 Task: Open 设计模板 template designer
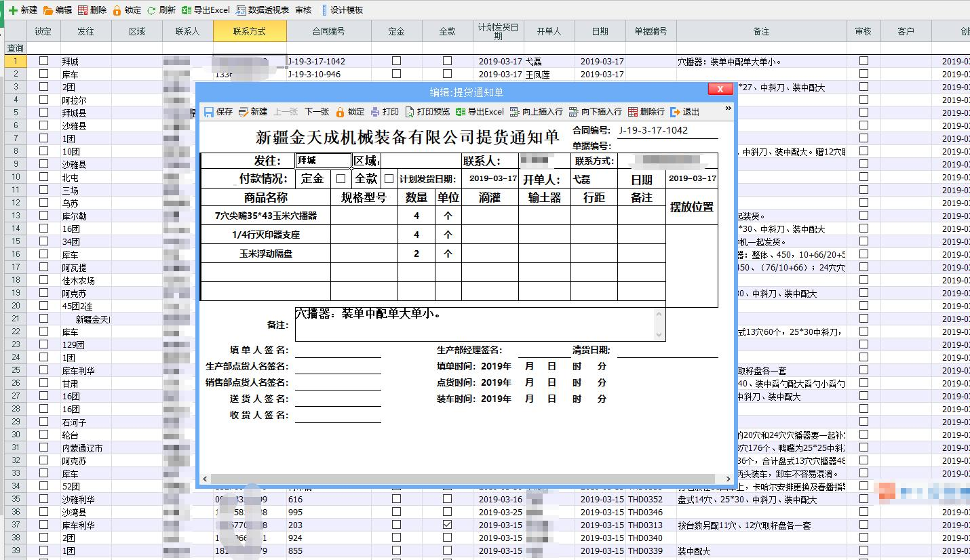pos(342,10)
